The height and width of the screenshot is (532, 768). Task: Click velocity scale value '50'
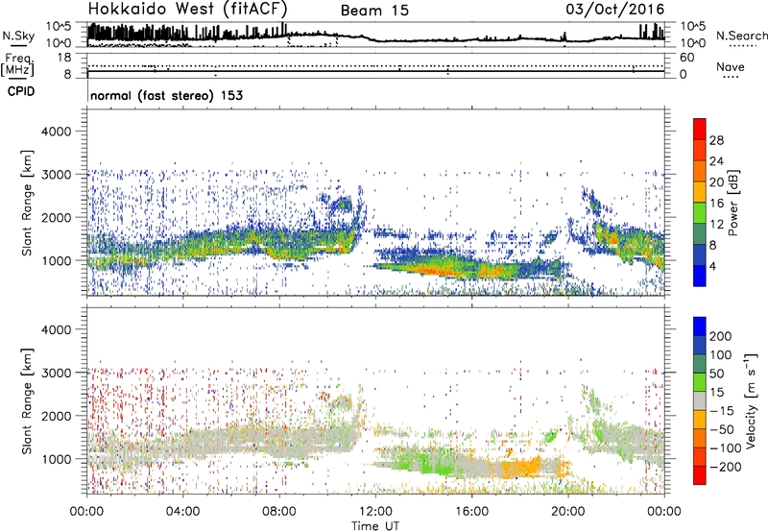(716, 374)
